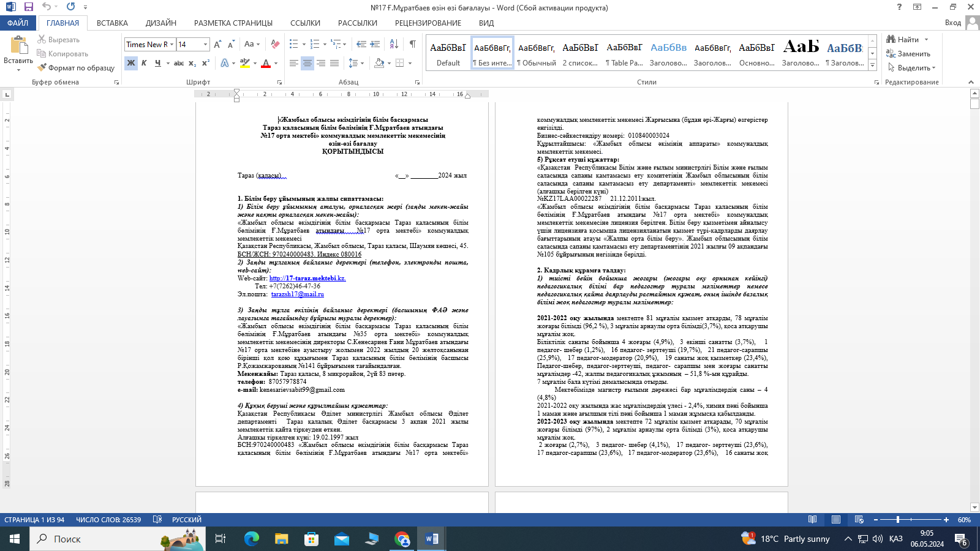Open the ФАЙЛ (File) tab
980x551 pixels.
pos(18,23)
